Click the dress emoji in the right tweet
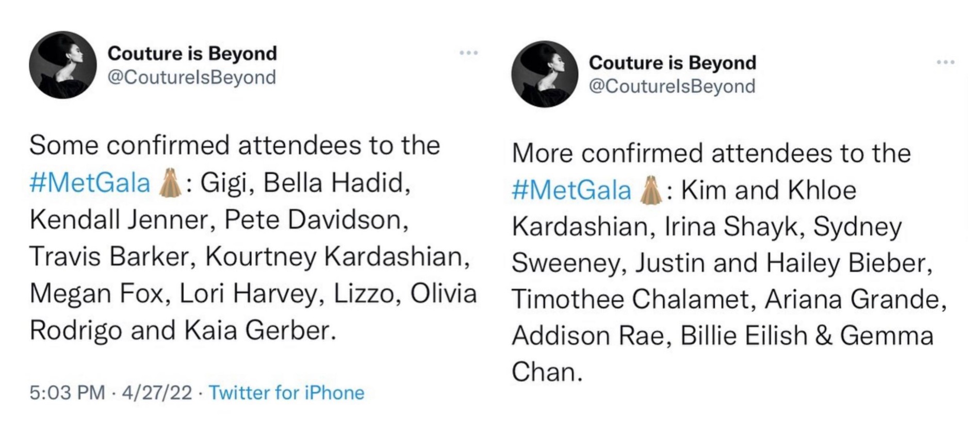Screen dimensions: 980x424 651,191
